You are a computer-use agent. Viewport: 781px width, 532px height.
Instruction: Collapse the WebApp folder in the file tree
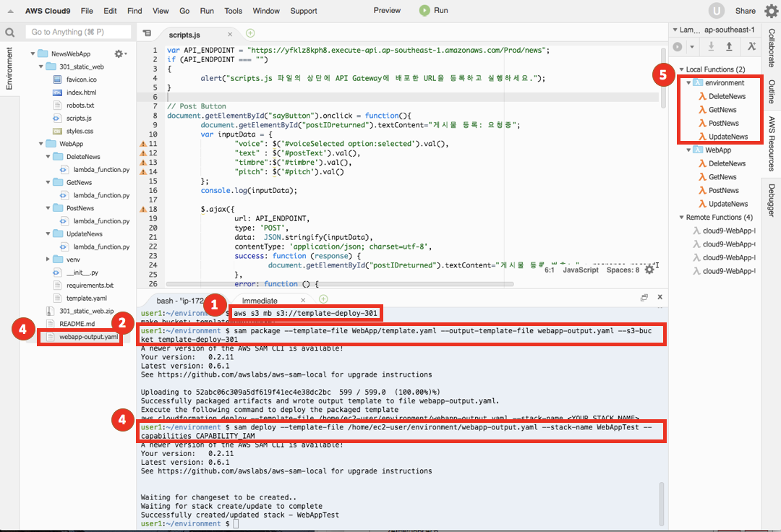point(40,144)
